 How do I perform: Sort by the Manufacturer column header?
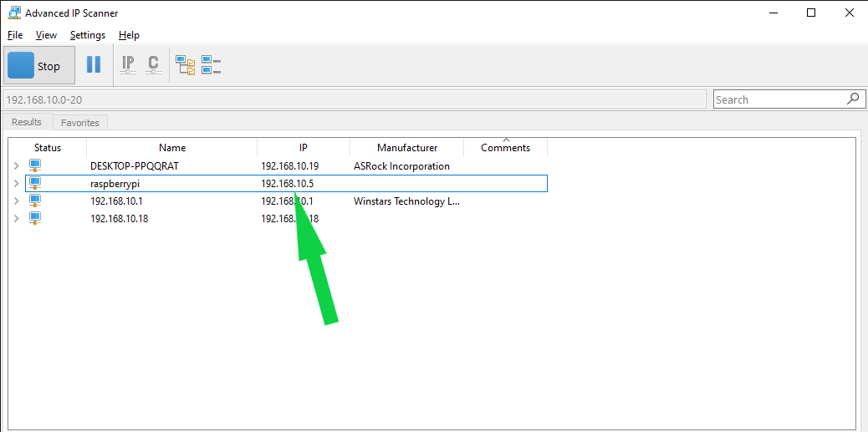point(406,148)
